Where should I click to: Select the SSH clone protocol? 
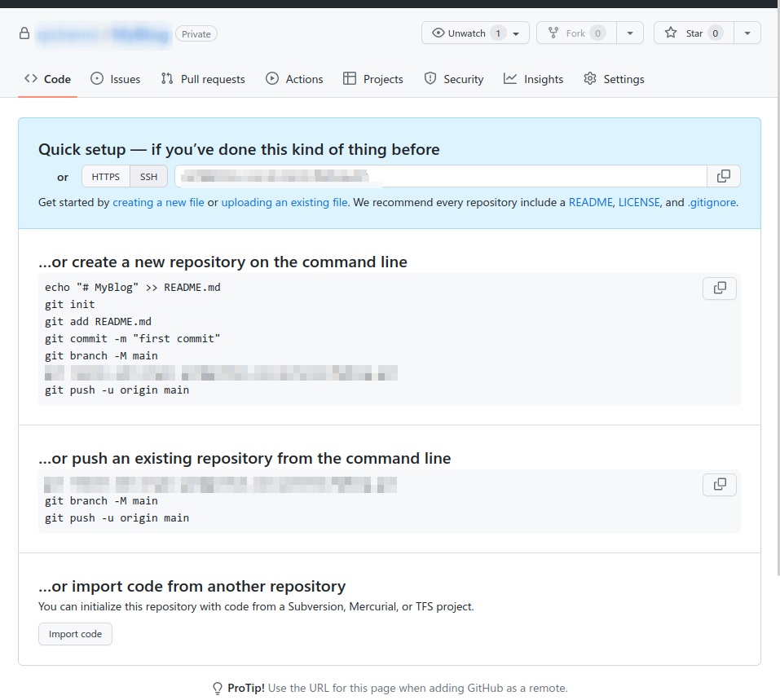(x=148, y=177)
